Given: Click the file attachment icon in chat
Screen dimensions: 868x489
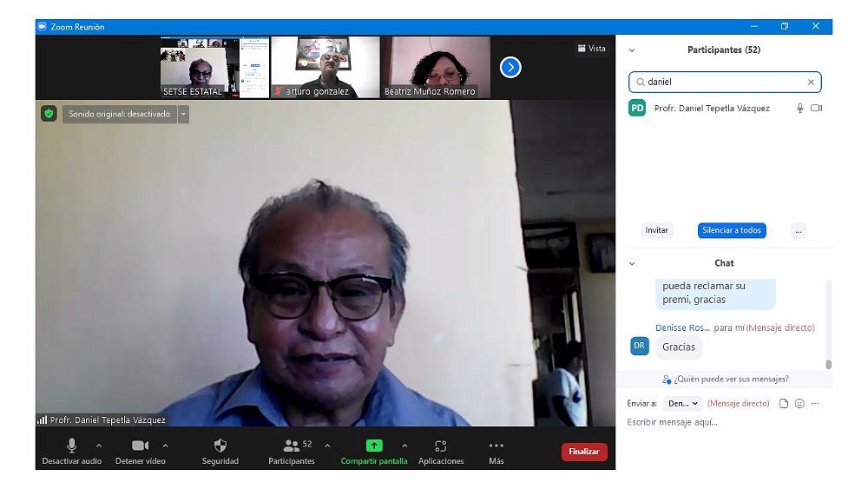Looking at the screenshot, I should tap(784, 404).
